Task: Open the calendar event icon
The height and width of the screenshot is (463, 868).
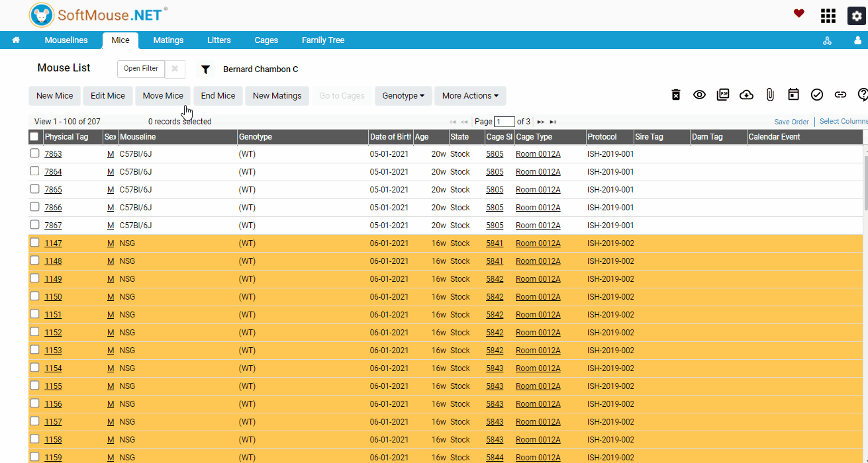Action: [793, 95]
